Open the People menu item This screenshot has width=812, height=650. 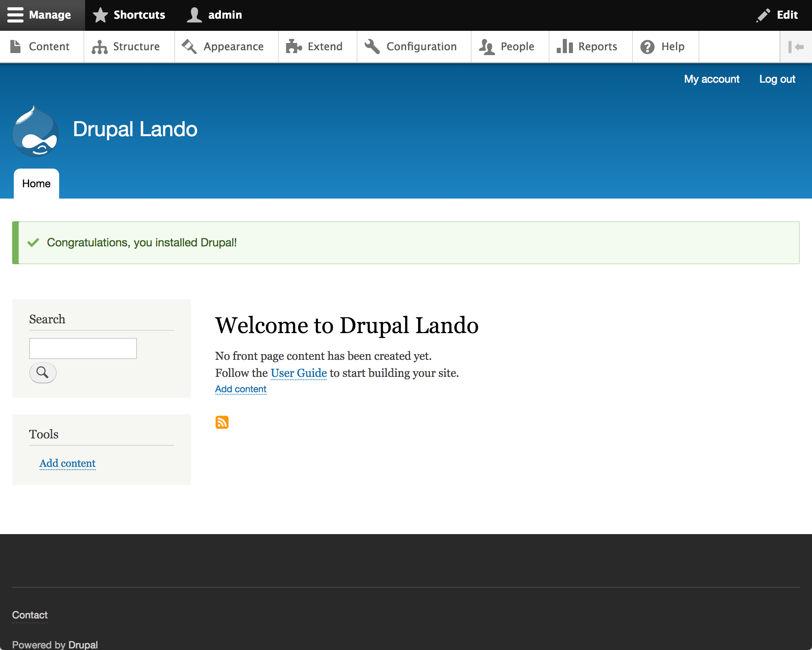pyautogui.click(x=507, y=47)
